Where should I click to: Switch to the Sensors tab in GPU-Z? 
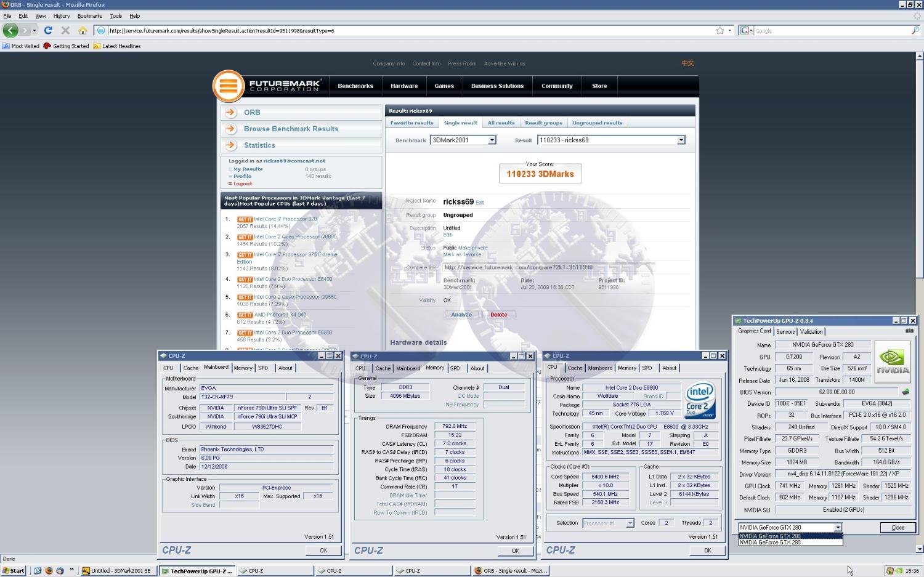785,331
